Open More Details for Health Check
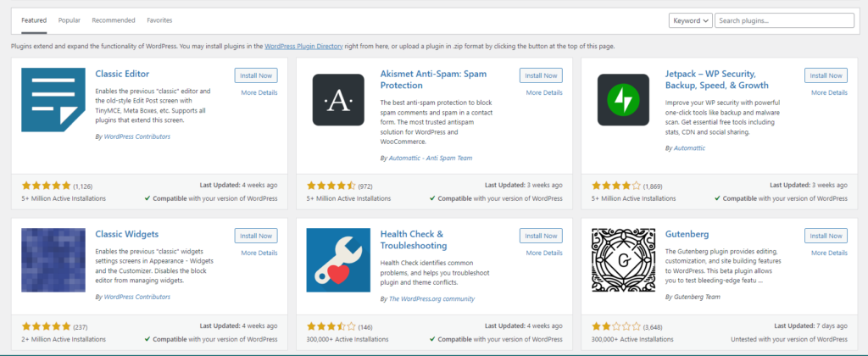The width and height of the screenshot is (868, 356). 544,253
